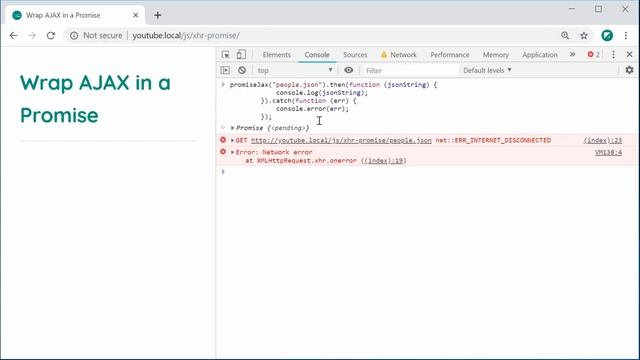This screenshot has width=640, height=360.
Task: Click the red error count badge
Action: 593,54
